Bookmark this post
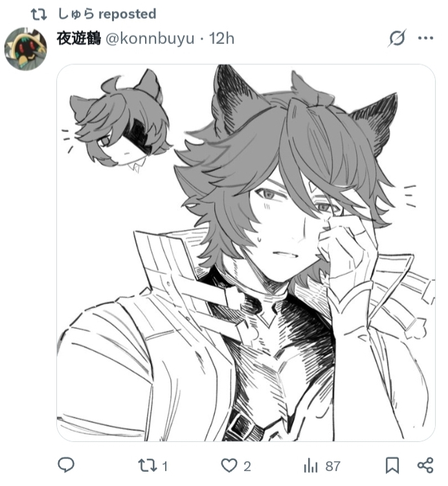The height and width of the screenshot is (486, 448). (x=392, y=465)
